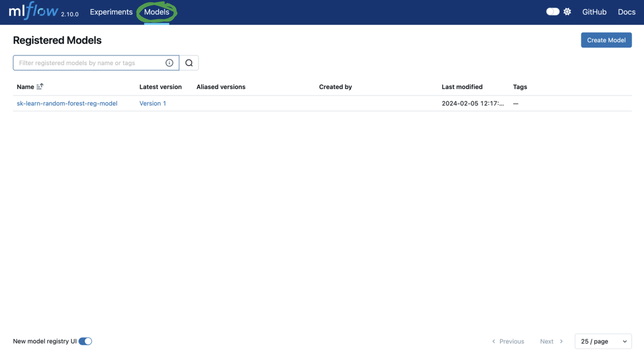
Task: Open GitHub from the top navigation
Action: click(594, 12)
